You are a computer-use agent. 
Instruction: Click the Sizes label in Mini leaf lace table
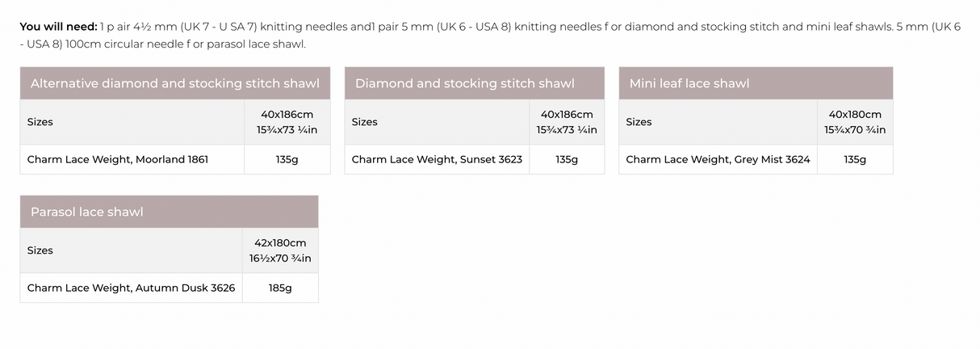pyautogui.click(x=639, y=122)
